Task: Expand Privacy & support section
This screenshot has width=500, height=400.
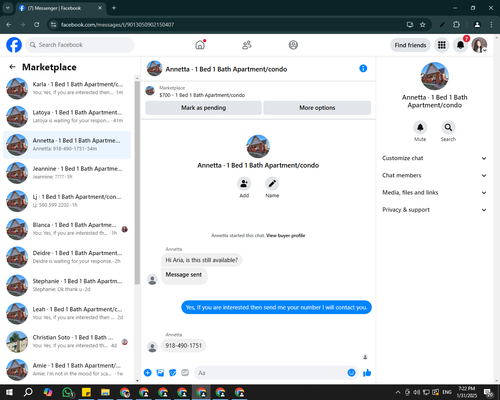Action: 434,210
